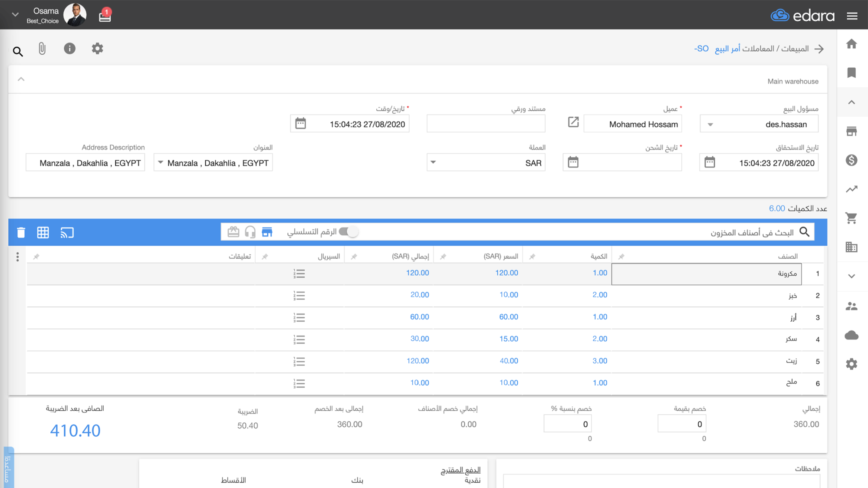Click the delete trash icon in items bar
Image resolution: width=868 pixels, height=488 pixels.
(x=21, y=233)
